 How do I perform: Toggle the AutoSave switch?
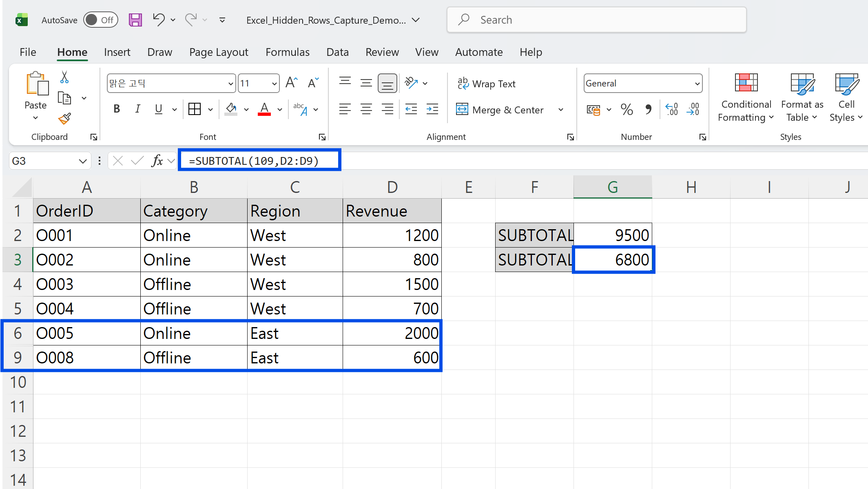point(100,20)
